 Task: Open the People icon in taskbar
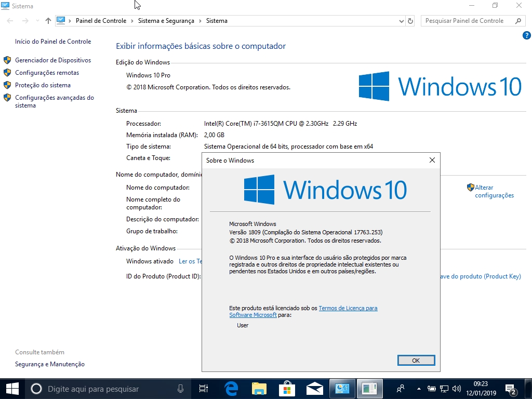tap(401, 389)
